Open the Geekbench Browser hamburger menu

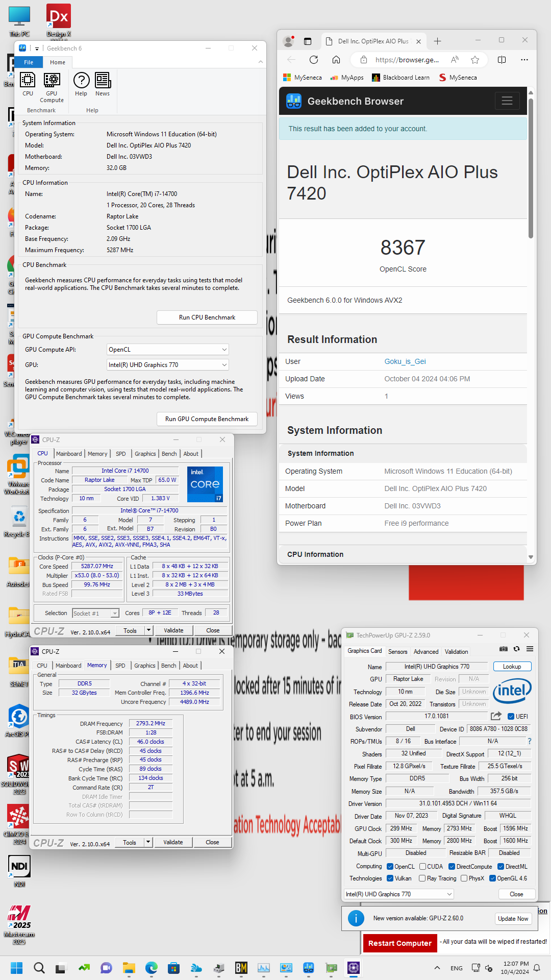(x=507, y=101)
